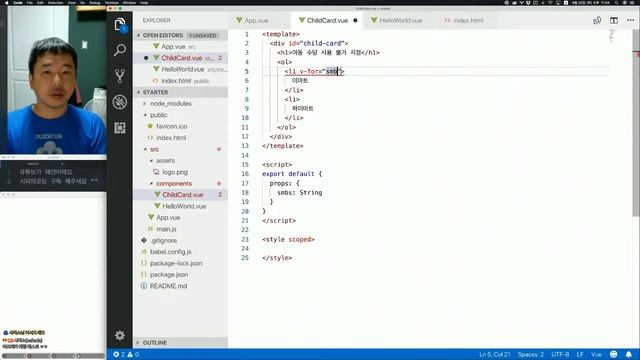Open the File menu in menu bar
Image resolution: width=640 pixels, height=360 pixels.
[x=30, y=2]
